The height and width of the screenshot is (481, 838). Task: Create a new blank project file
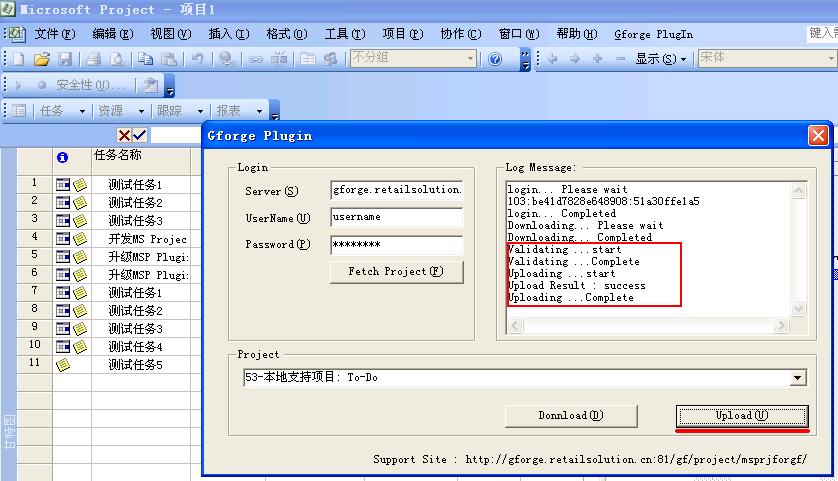coord(19,58)
